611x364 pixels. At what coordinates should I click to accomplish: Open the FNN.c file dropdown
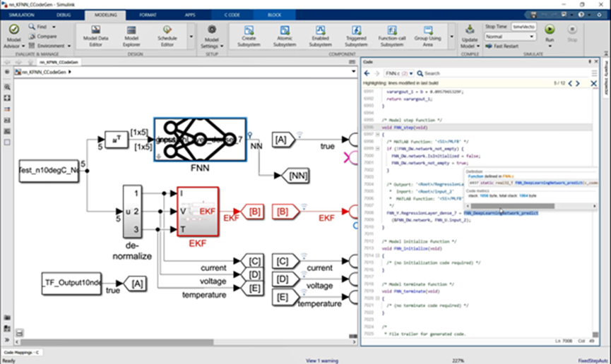398,73
